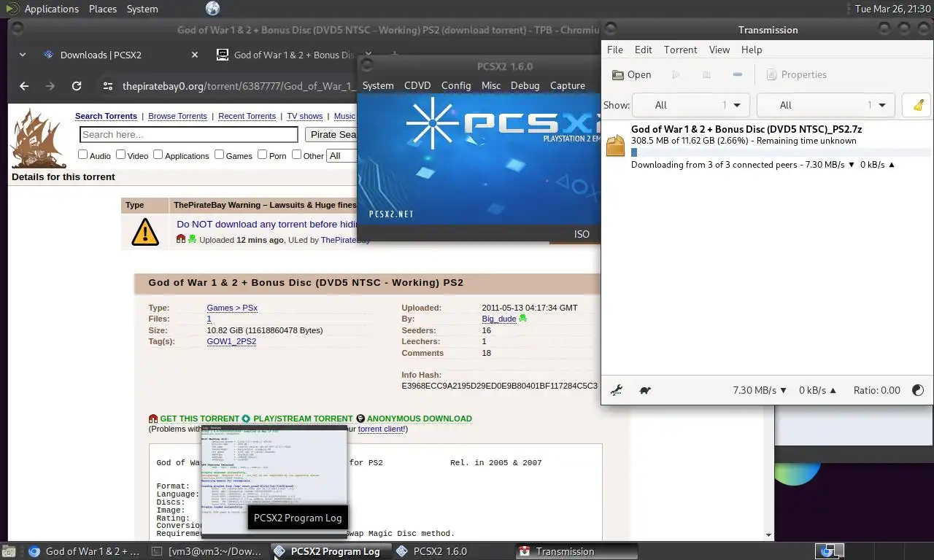This screenshot has width=934, height=560.
Task: Click the God of War torrent package icon
Action: click(616, 146)
